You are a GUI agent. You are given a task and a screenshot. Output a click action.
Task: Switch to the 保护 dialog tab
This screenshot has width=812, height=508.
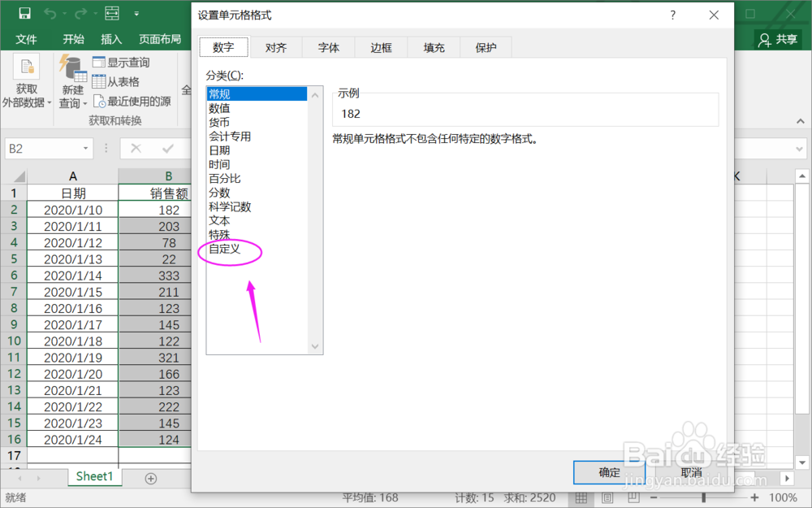[x=486, y=48]
